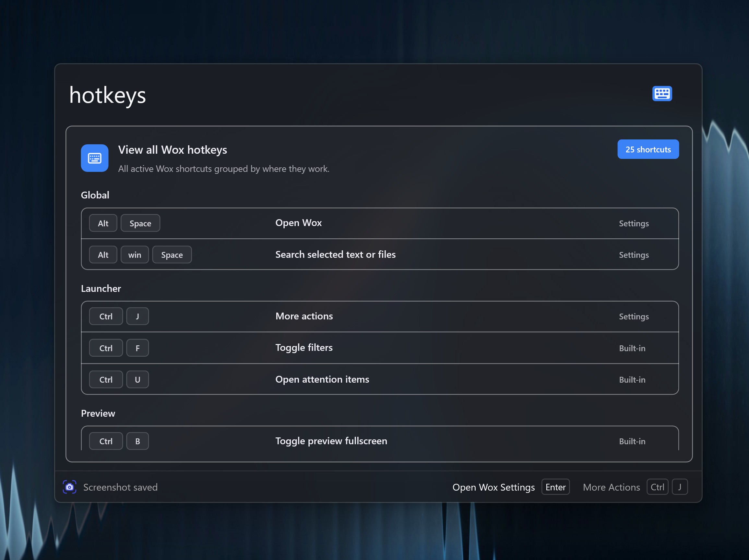Click Settings source in the Open Wox row
The height and width of the screenshot is (560, 749).
click(x=634, y=223)
